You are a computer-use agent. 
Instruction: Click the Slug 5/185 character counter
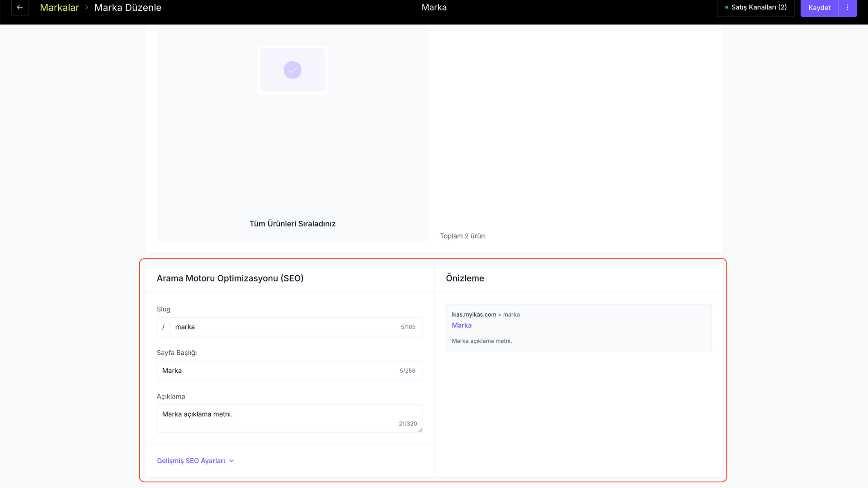(408, 327)
